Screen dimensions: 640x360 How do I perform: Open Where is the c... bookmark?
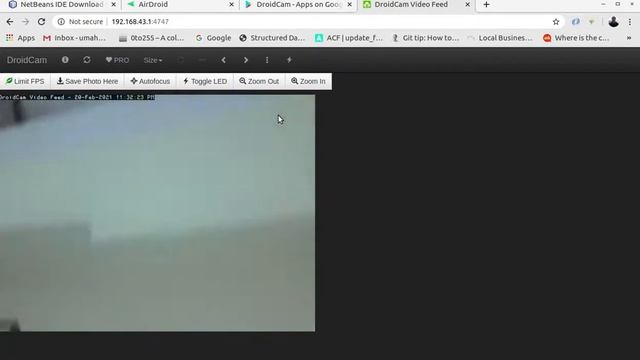tap(576, 38)
